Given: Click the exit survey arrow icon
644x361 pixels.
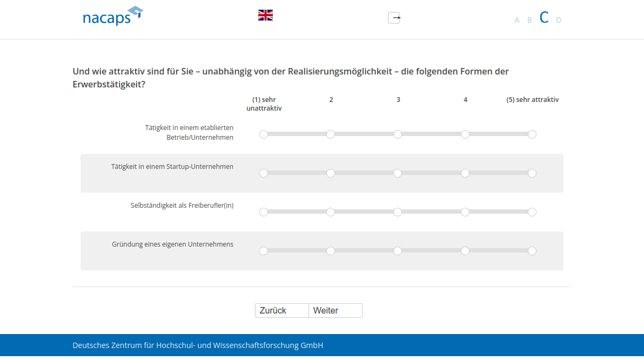Looking at the screenshot, I should pyautogui.click(x=394, y=18).
